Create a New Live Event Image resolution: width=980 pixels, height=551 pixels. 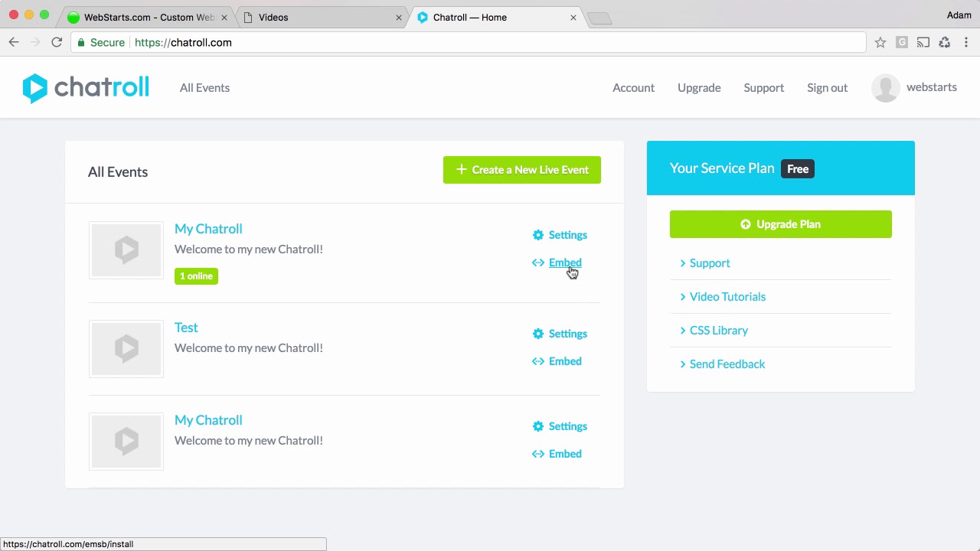tap(522, 170)
